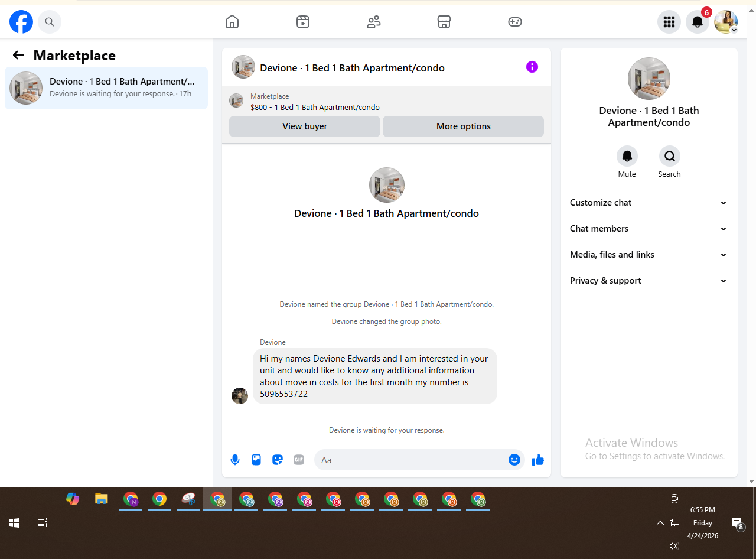Viewport: 756px width, 559px height.
Task: Open the Gaming controller icon in top navigation
Action: tap(515, 22)
